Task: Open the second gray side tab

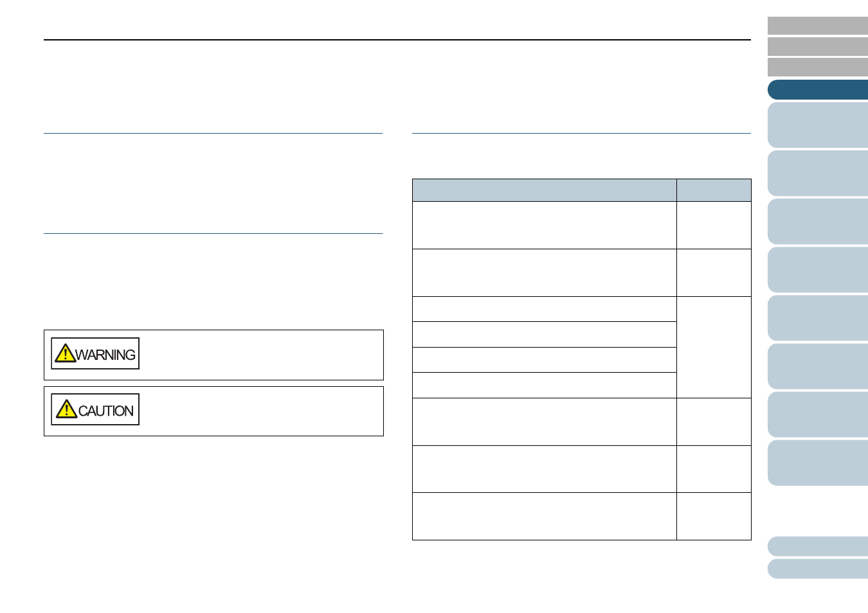Action: (818, 46)
